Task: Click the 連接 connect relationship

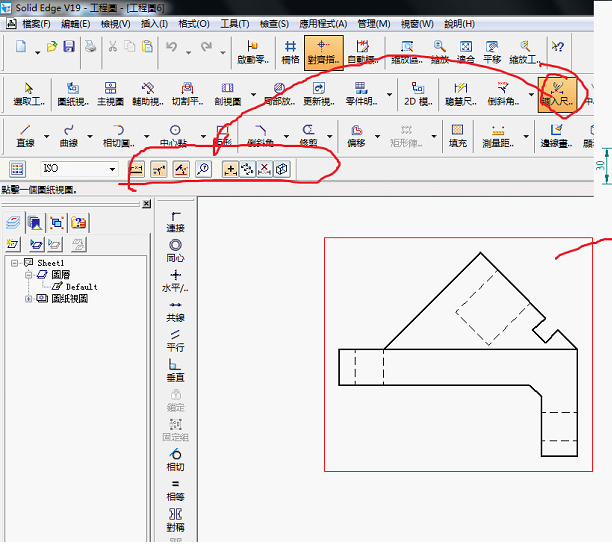Action: pyautogui.click(x=175, y=222)
